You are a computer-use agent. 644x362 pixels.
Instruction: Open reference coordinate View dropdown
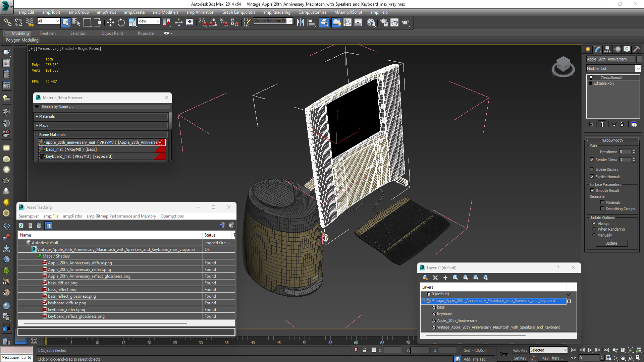[x=158, y=21]
